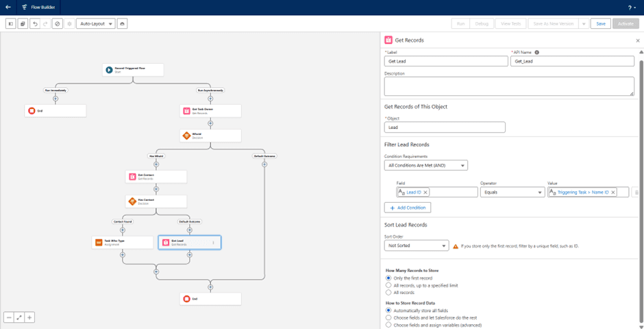Viewport: 644px width, 329px height.
Task: Click the View Tests button
Action: pyautogui.click(x=510, y=24)
